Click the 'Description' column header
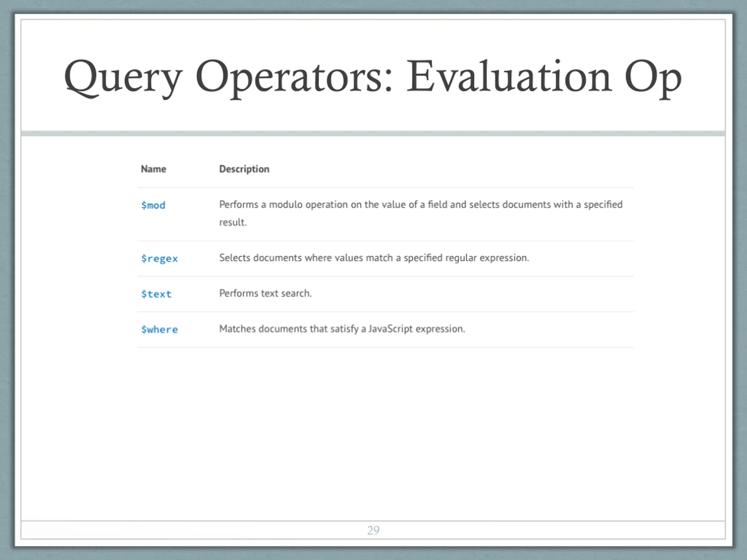 (245, 169)
